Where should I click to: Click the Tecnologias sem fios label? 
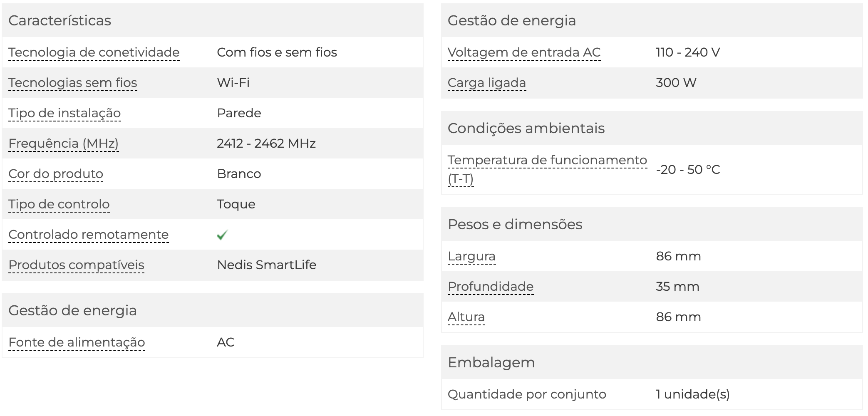(x=73, y=83)
